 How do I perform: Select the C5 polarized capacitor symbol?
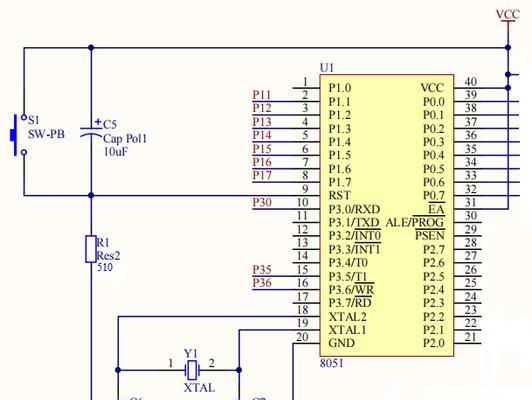[x=91, y=131]
